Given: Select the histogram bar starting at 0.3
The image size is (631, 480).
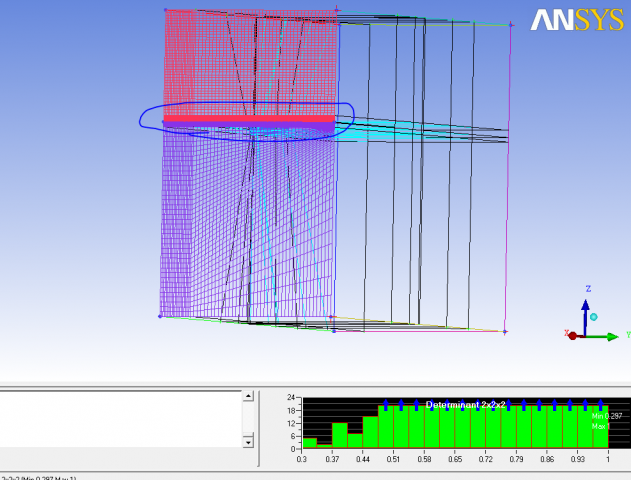Looking at the screenshot, I should pos(309,443).
